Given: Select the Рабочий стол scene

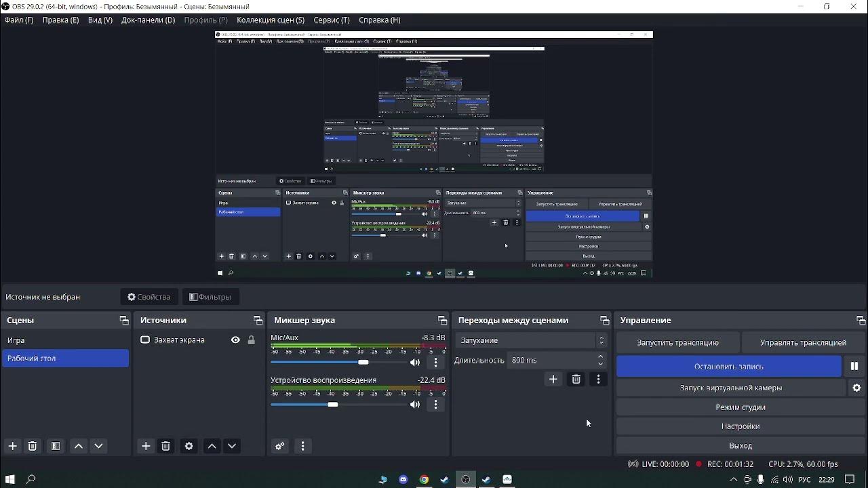Looking at the screenshot, I should tap(66, 358).
